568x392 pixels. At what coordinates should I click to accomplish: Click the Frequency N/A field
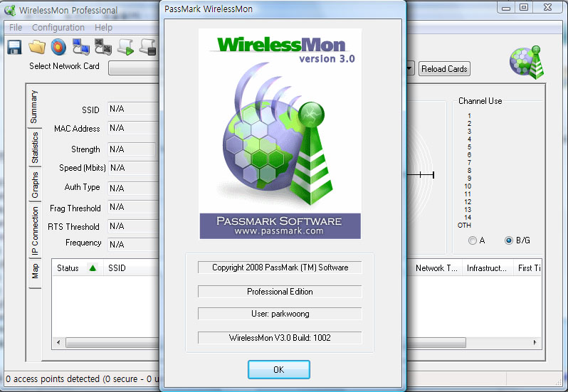(x=133, y=244)
